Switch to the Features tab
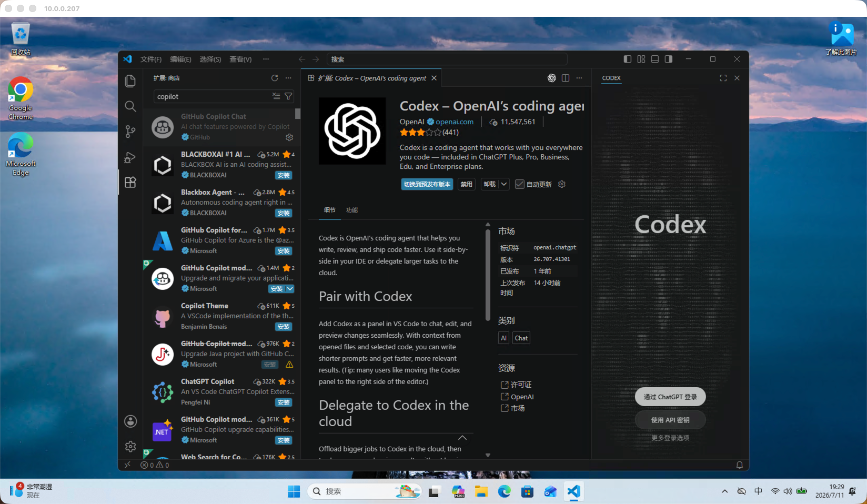The image size is (867, 504). (x=351, y=210)
